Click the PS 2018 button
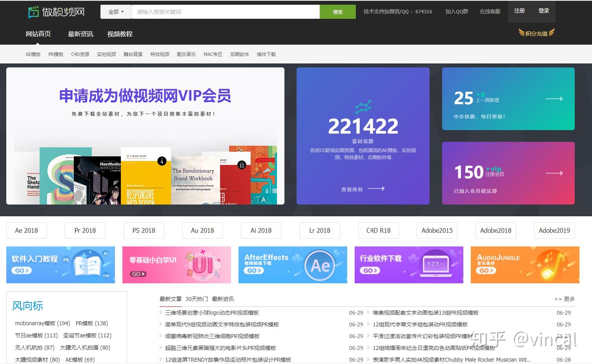Screen dimensions: 592x364 [144, 230]
